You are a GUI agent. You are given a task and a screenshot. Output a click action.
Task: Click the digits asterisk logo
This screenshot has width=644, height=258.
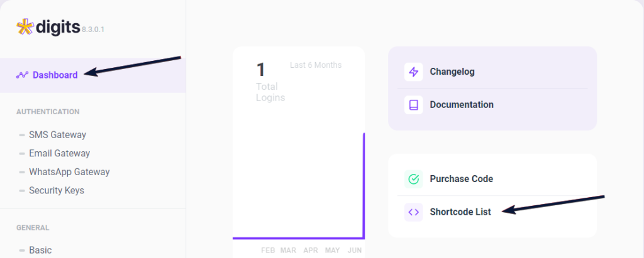24,26
